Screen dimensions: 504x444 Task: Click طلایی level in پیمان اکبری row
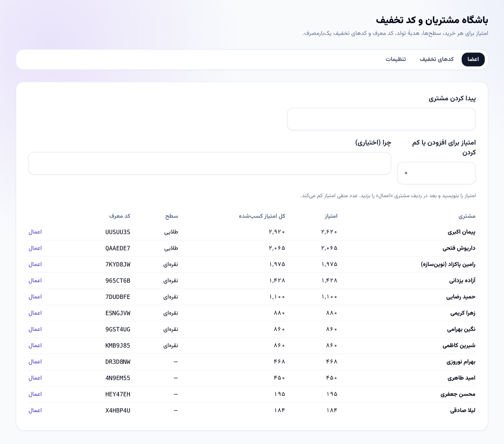(171, 232)
